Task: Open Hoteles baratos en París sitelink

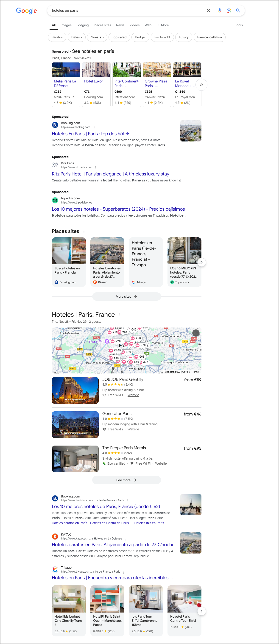Action: (70, 523)
